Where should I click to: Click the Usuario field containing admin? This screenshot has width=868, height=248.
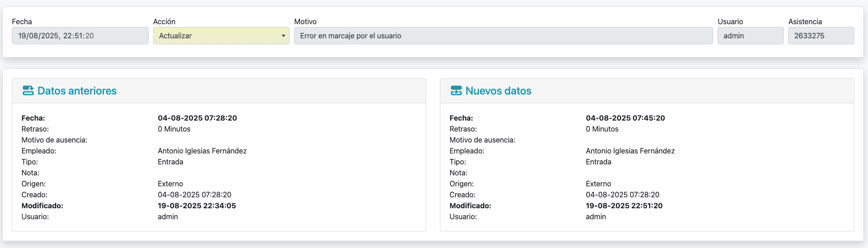[750, 36]
